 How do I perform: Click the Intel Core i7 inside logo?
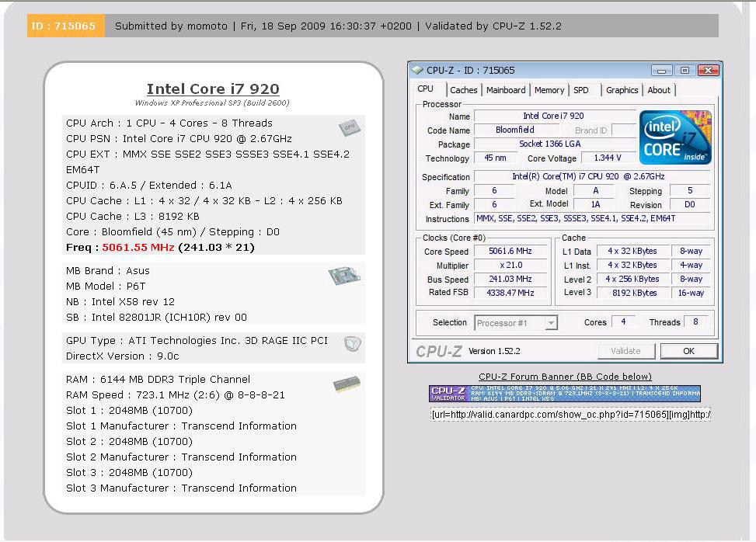pos(675,137)
